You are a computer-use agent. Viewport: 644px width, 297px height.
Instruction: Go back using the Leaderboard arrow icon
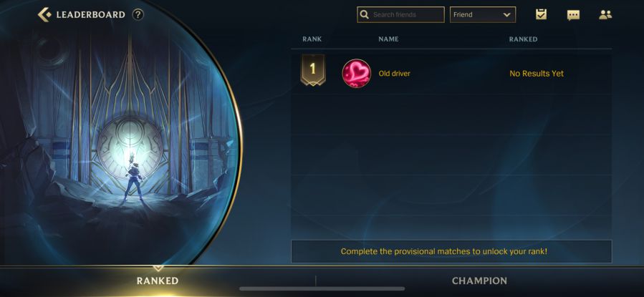click(44, 15)
